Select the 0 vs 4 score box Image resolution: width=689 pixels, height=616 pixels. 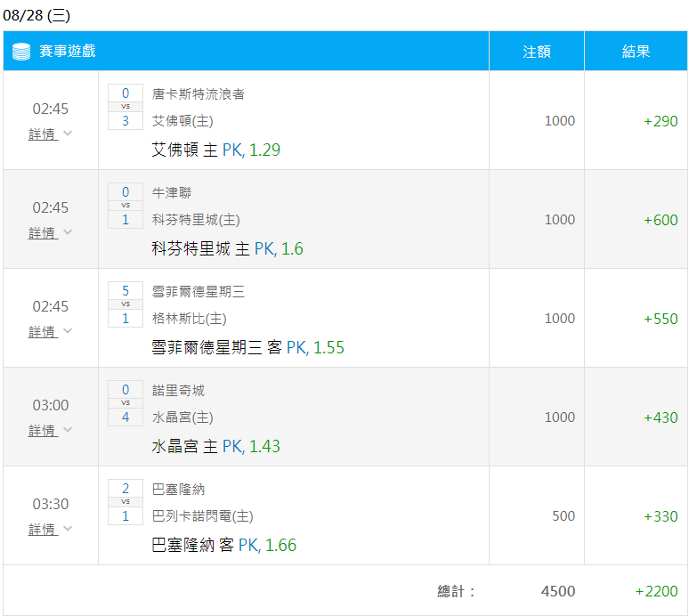click(x=126, y=403)
